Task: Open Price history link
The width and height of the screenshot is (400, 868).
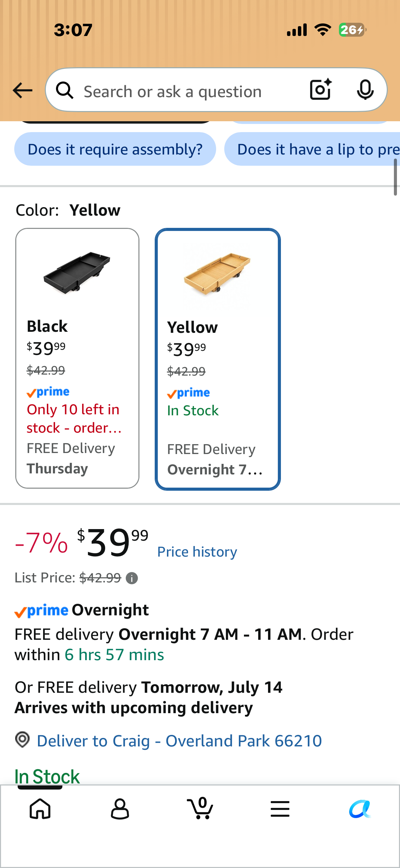Action: 197,552
